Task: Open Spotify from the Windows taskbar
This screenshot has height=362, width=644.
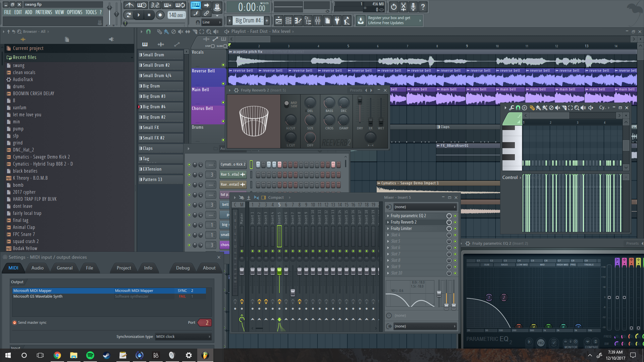Action: pyautogui.click(x=90, y=355)
